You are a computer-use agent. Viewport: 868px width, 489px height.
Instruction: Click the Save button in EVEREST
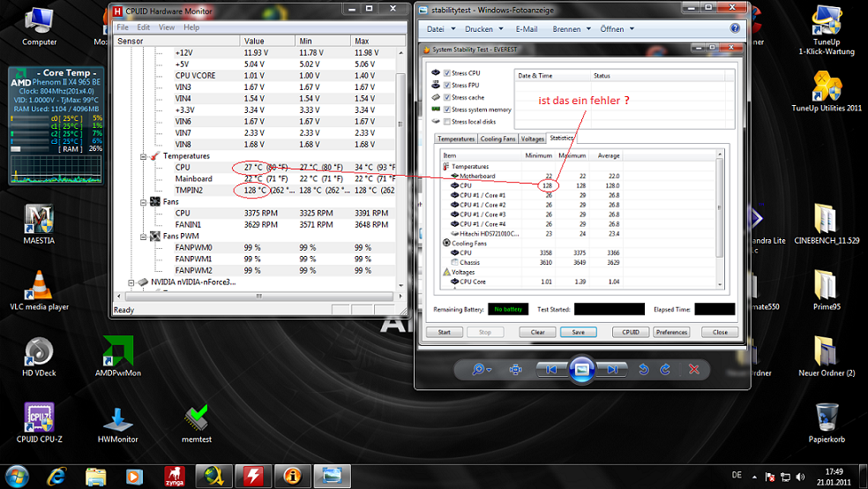(x=579, y=332)
